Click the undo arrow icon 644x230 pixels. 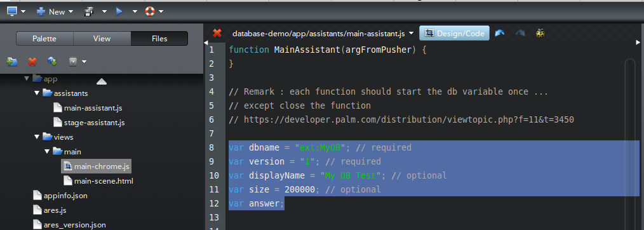[500, 33]
